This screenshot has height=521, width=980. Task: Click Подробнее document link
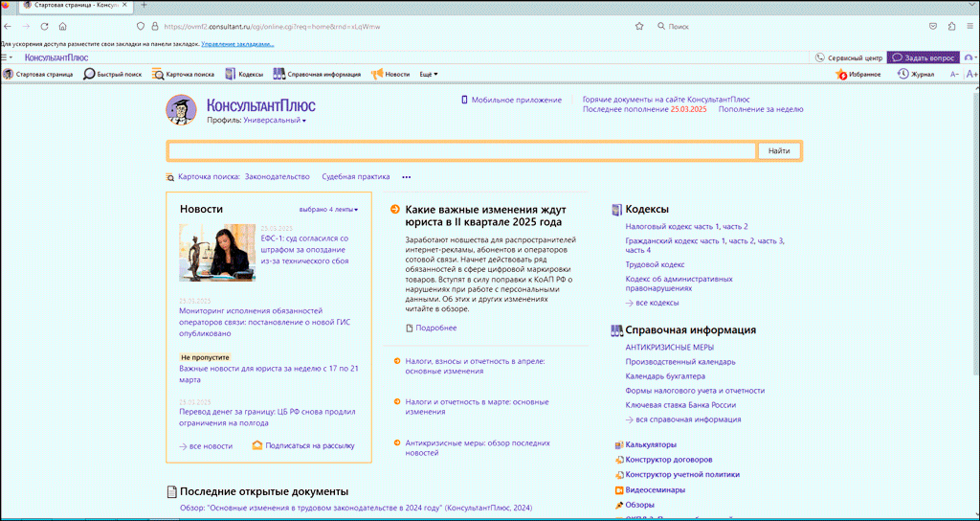[432, 328]
